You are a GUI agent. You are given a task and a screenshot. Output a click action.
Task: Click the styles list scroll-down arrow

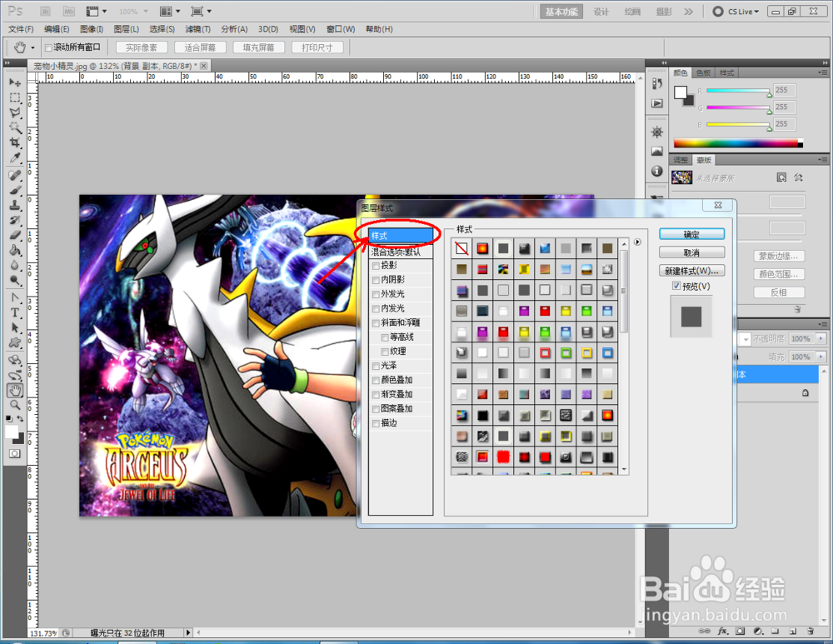(624, 470)
